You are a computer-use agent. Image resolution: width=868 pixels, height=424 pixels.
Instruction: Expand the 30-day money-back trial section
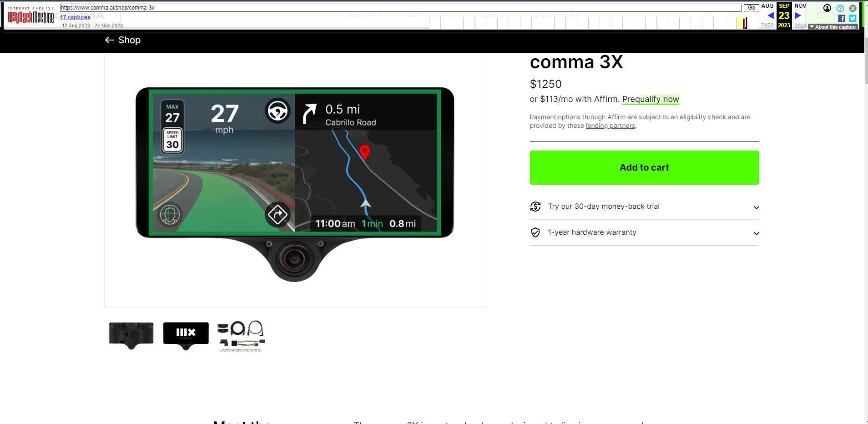coord(644,207)
